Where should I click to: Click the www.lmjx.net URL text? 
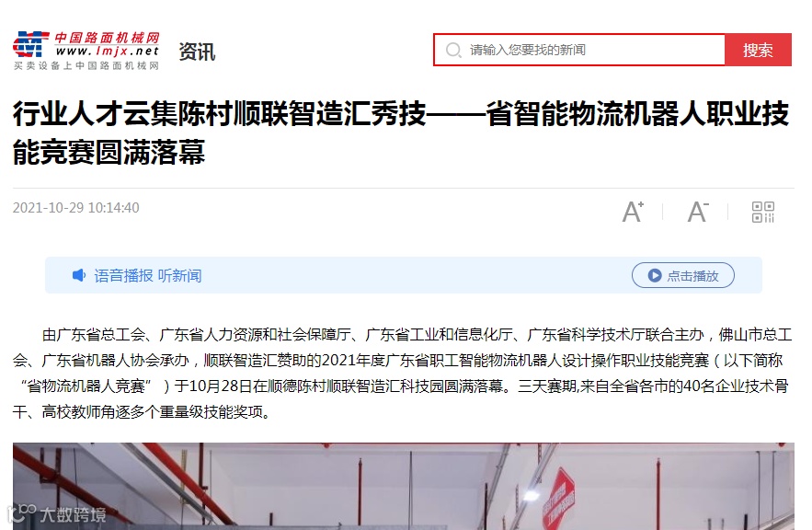pyautogui.click(x=108, y=51)
